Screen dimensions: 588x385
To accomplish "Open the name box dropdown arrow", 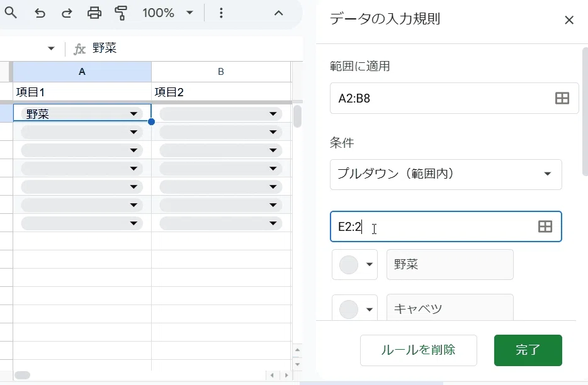I will pyautogui.click(x=52, y=48).
